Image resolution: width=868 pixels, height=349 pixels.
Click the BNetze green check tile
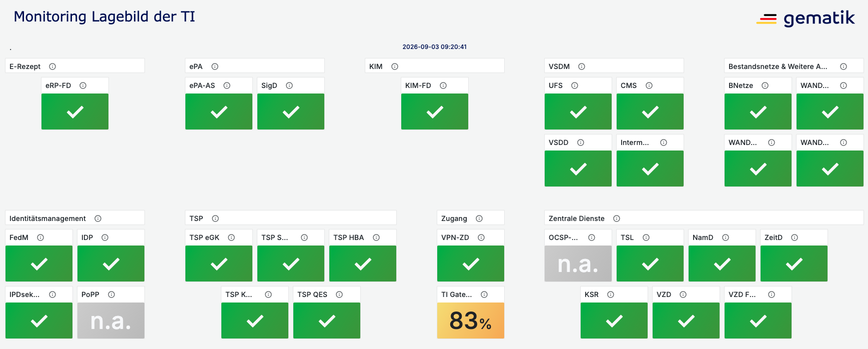click(758, 111)
